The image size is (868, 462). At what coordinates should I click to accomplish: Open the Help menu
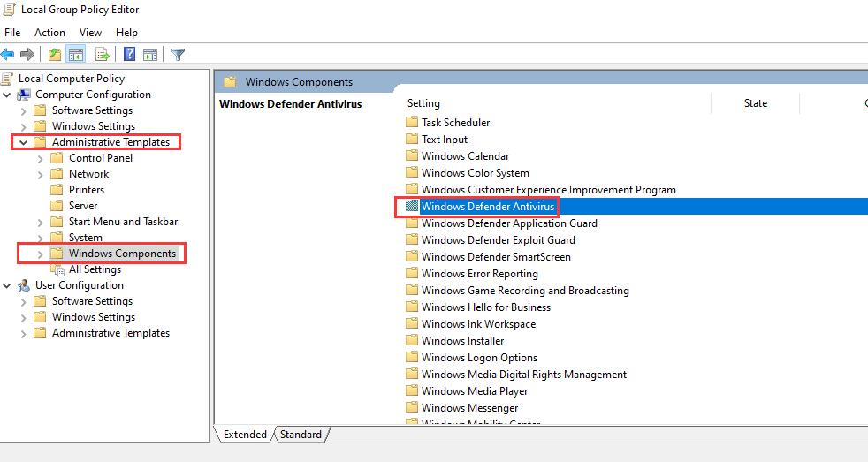pos(126,33)
